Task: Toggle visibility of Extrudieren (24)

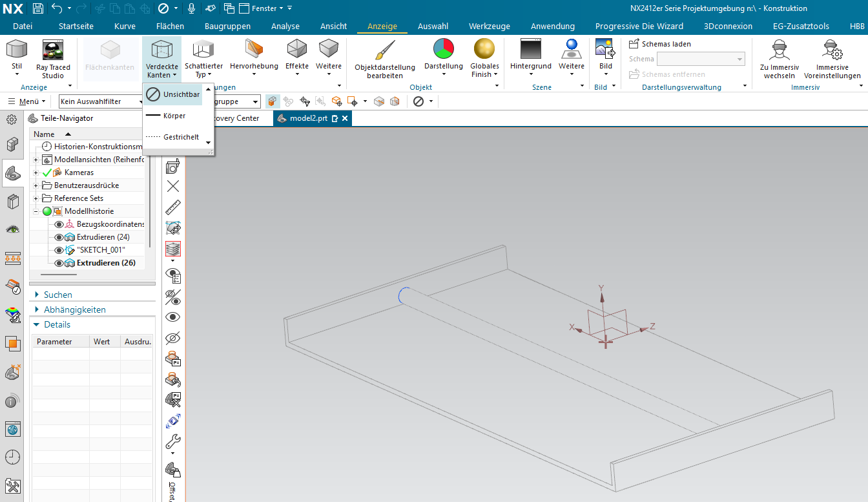Action: coord(59,237)
